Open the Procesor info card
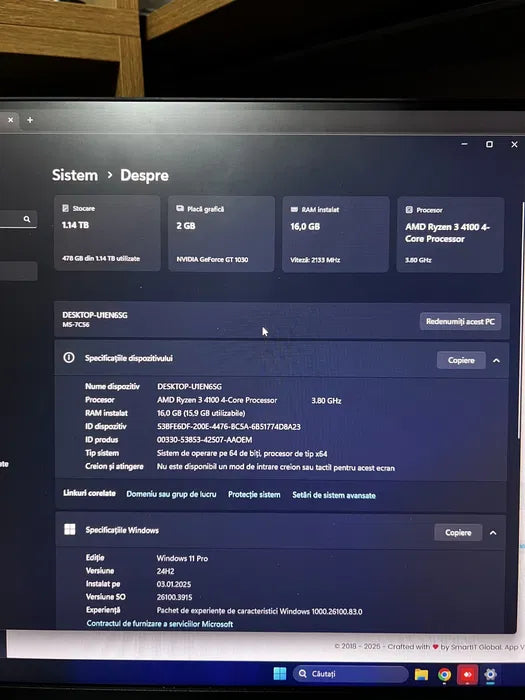 [x=450, y=234]
